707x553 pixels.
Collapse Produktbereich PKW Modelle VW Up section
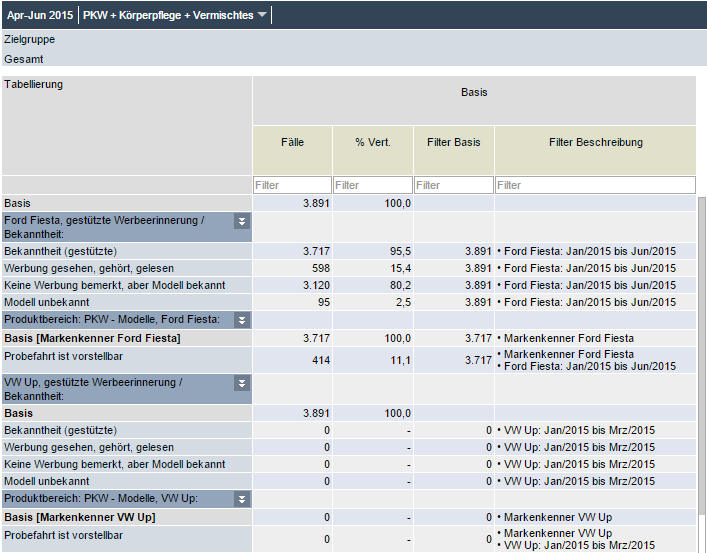[242, 499]
